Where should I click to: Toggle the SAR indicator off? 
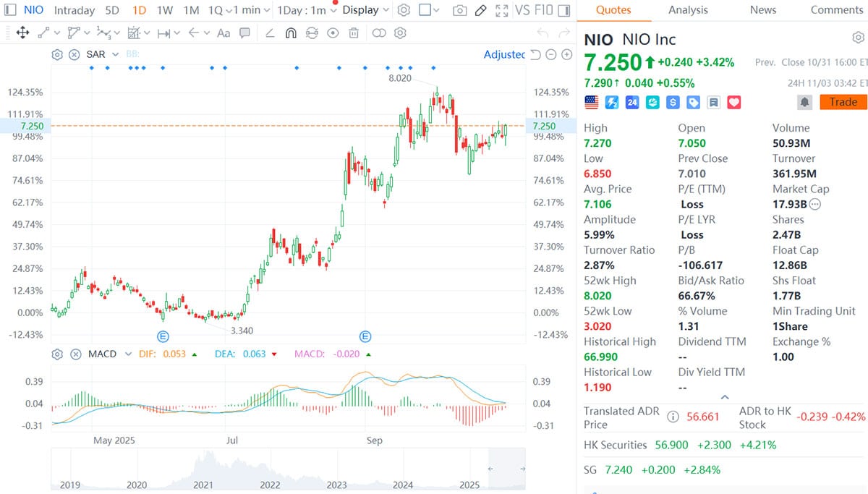pyautogui.click(x=74, y=54)
